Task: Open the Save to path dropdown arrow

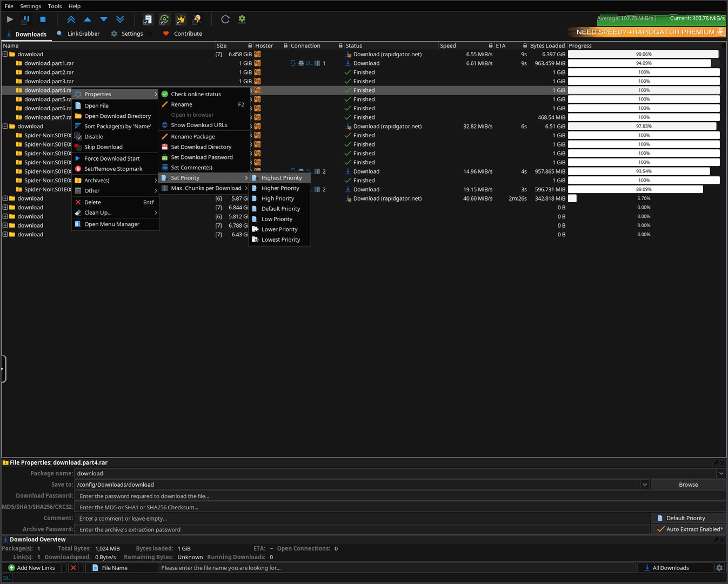Action: click(x=645, y=485)
